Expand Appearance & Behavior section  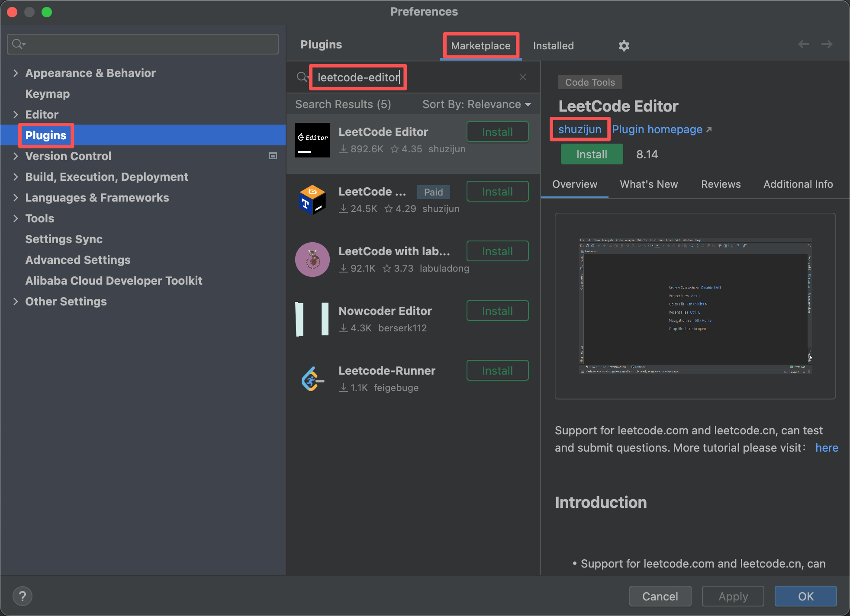click(x=16, y=73)
